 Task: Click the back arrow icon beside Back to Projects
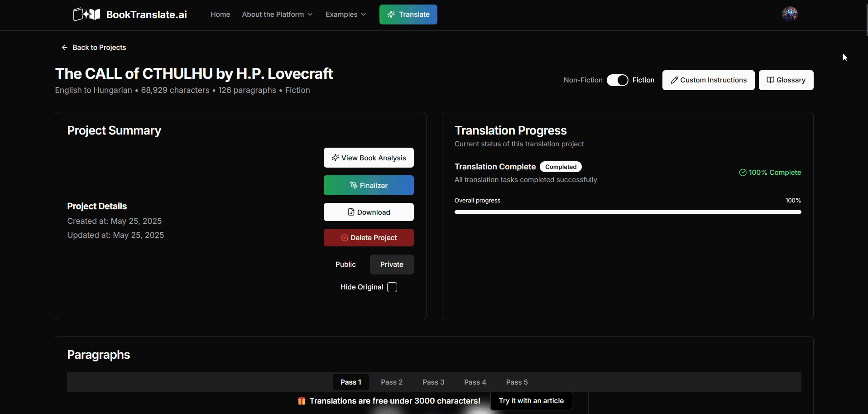click(64, 48)
